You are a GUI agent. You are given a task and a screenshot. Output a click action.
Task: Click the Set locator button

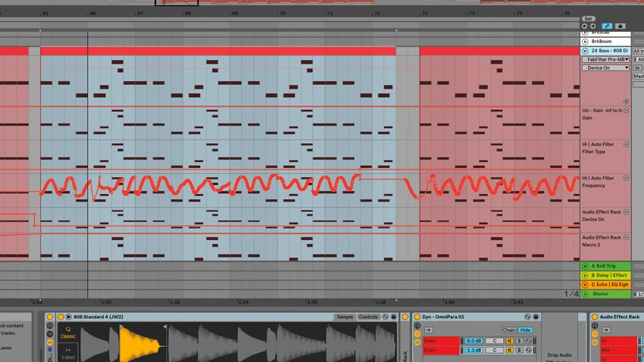tap(588, 19)
